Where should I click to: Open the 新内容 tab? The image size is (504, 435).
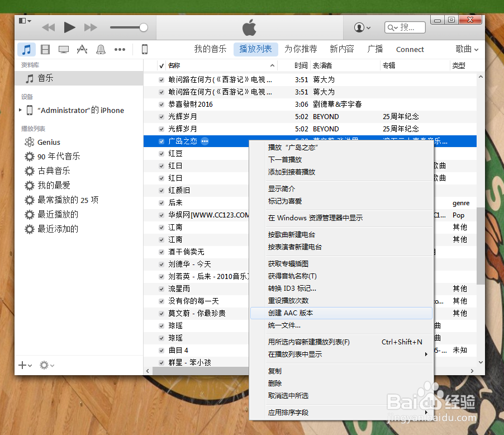pos(341,49)
